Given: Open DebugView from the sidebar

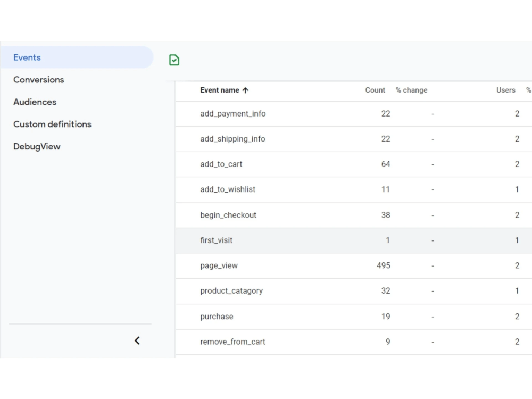Looking at the screenshot, I should click(x=37, y=147).
